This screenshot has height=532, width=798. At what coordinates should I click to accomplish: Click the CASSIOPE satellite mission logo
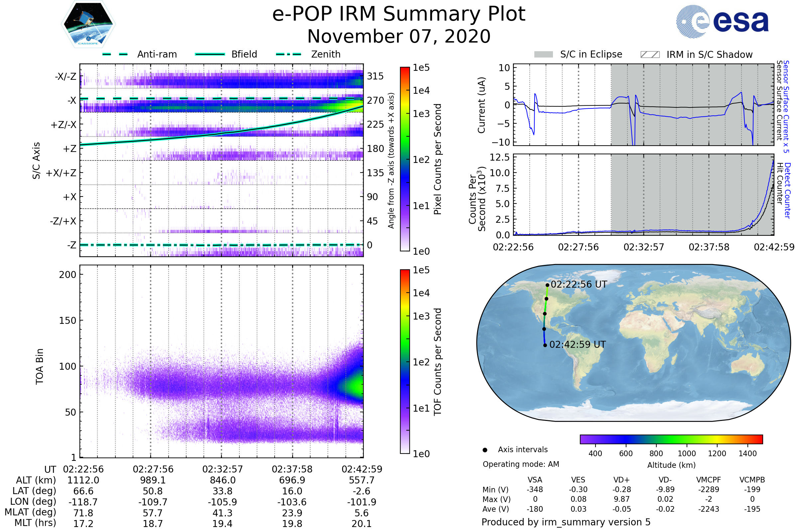(x=88, y=24)
